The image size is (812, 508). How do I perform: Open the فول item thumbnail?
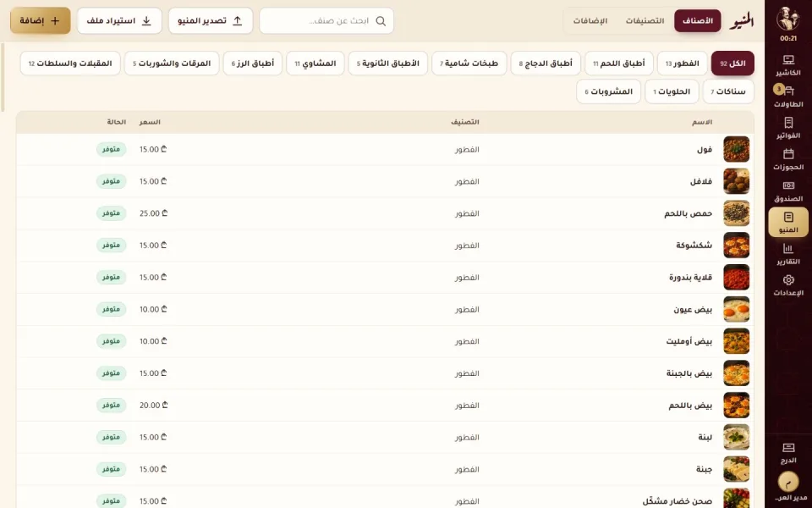736,149
